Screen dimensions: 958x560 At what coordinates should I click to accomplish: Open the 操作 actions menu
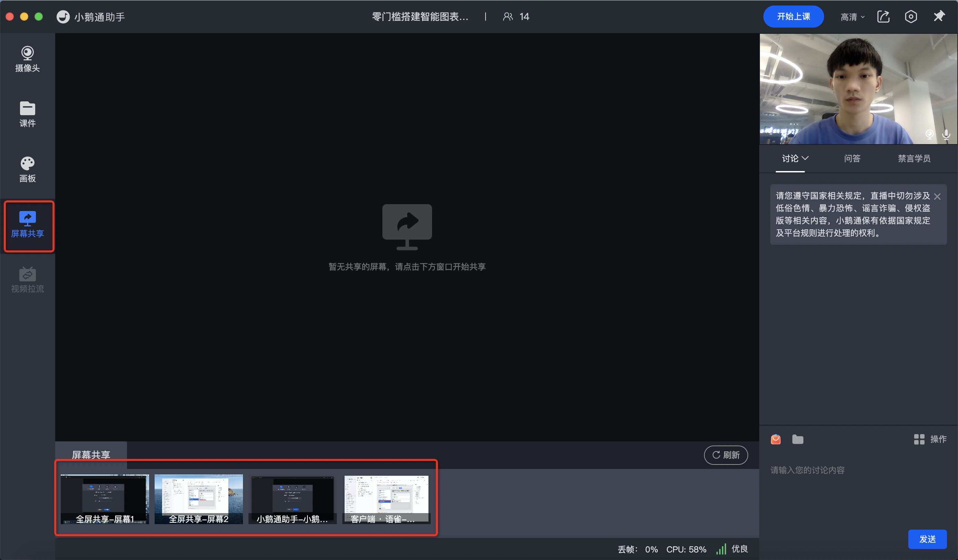coord(930,439)
